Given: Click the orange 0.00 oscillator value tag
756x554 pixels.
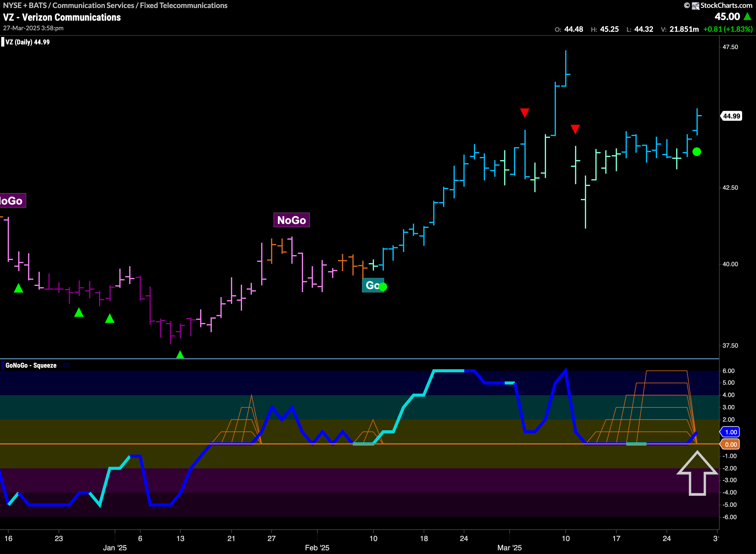Looking at the screenshot, I should (x=730, y=444).
